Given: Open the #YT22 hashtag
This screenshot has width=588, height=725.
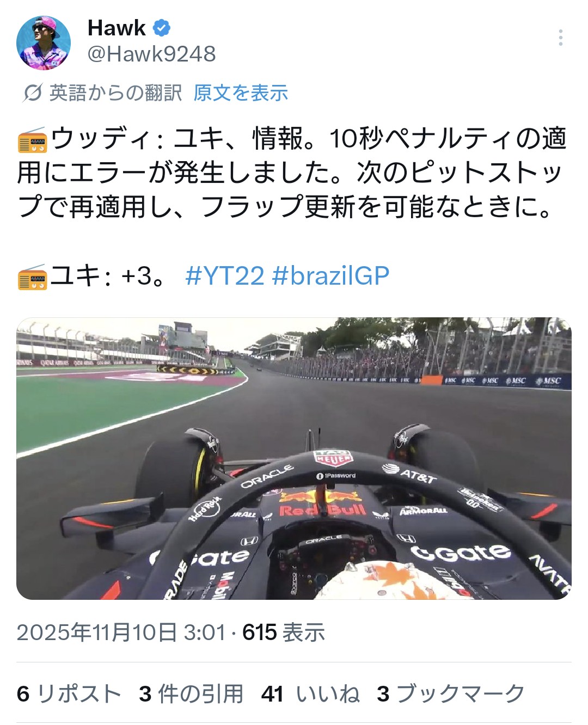Looking at the screenshot, I should (x=224, y=276).
